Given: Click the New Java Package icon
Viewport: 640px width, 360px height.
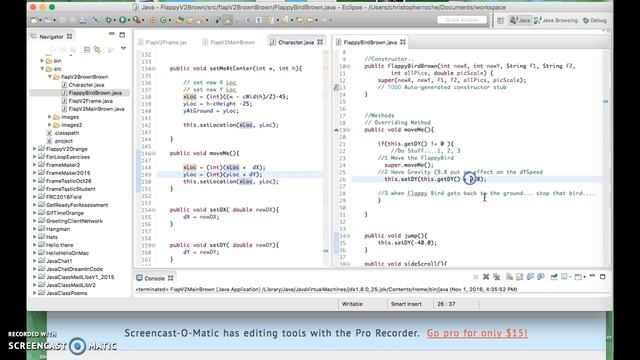Looking at the screenshot, I should [x=153, y=20].
